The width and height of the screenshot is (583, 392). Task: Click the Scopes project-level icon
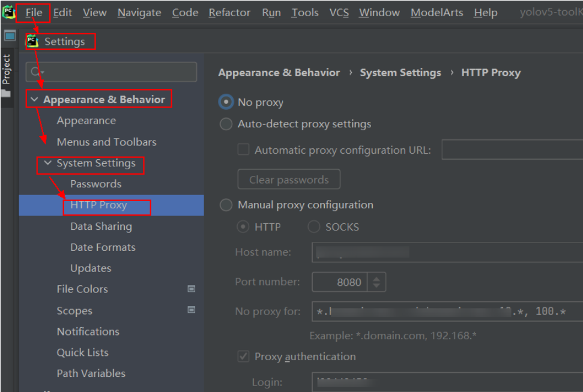pyautogui.click(x=191, y=310)
